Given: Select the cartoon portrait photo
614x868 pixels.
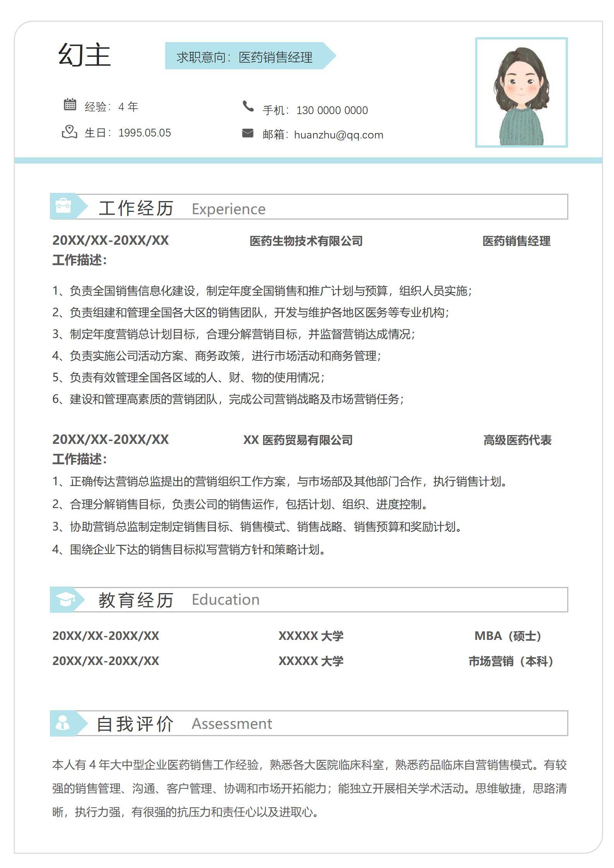Looking at the screenshot, I should point(521,92).
